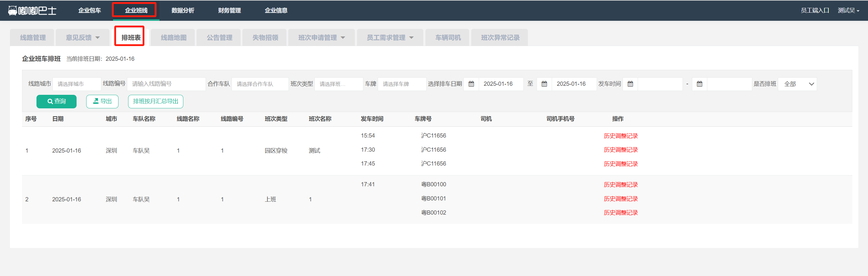The width and height of the screenshot is (868, 276).
Task: Click the 嘟嘟巴士 logo icon
Action: click(x=12, y=11)
